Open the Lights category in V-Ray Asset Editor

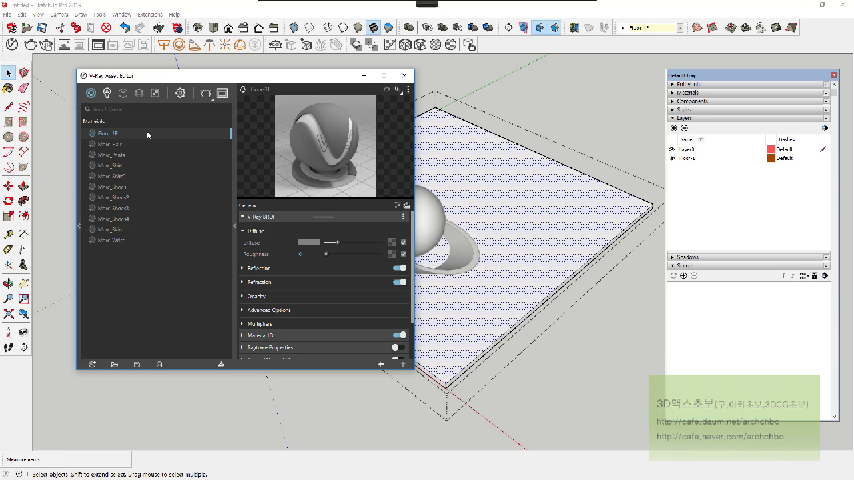pos(107,93)
